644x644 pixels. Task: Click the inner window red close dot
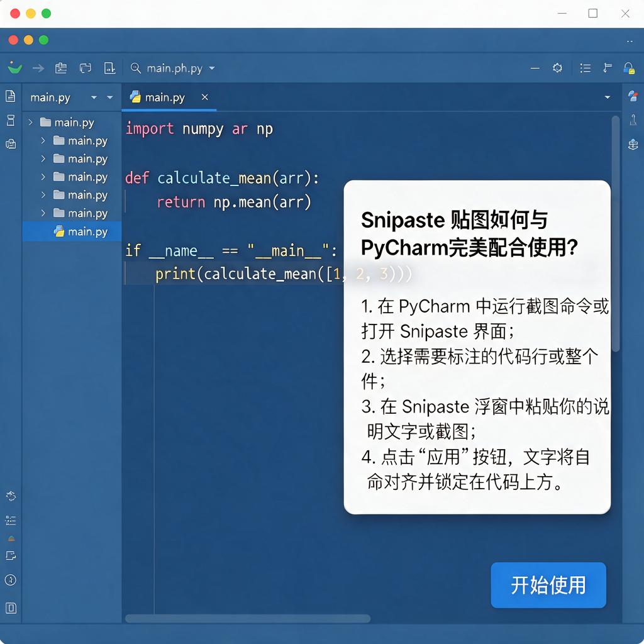(13, 40)
